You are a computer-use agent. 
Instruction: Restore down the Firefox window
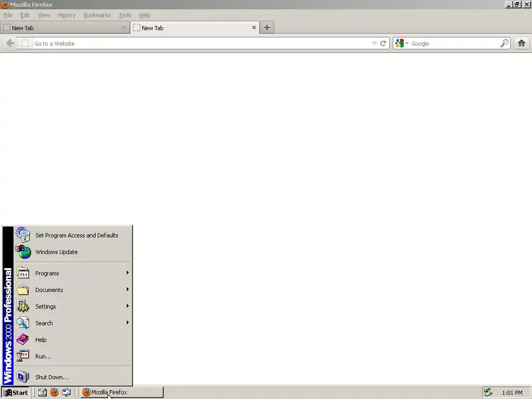(517, 4)
